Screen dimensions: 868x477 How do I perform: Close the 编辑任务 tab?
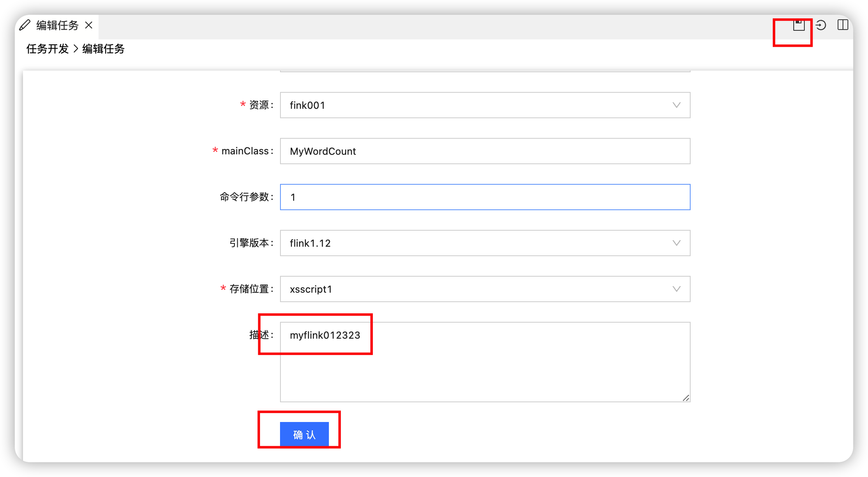[x=89, y=25]
